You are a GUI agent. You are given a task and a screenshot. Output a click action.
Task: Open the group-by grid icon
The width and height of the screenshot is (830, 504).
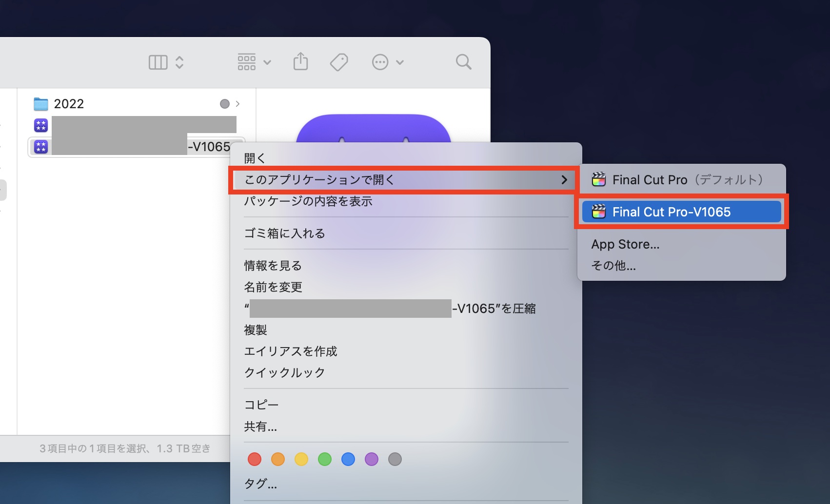pyautogui.click(x=246, y=62)
